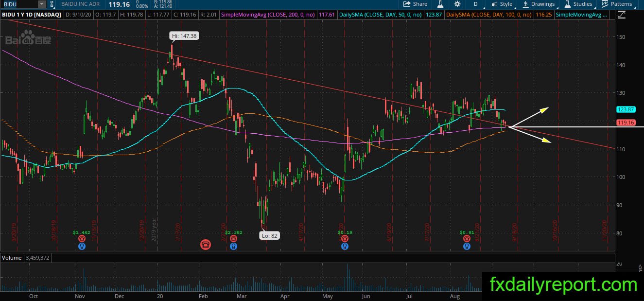Click the truncated SimpleMovingAvg ... label at right

581,15
